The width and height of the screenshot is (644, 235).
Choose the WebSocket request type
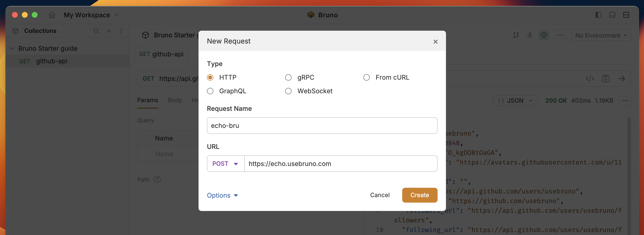tap(288, 91)
